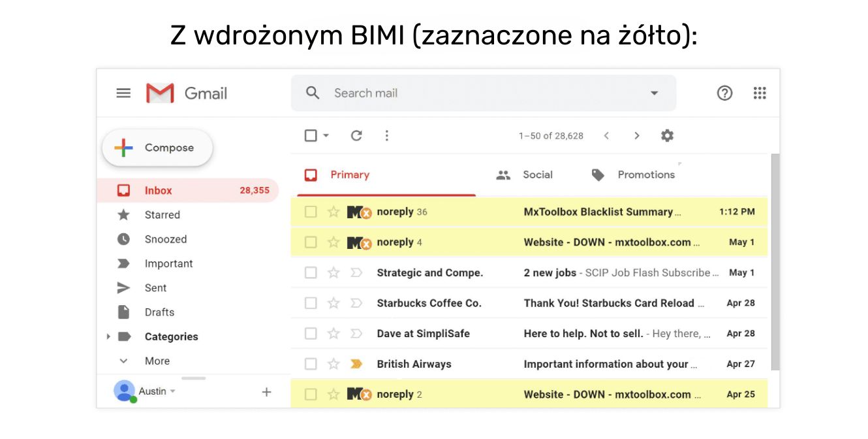Mark Starbucks Coffee Co. email as important
Screen dimensions: 868x439
(x=356, y=303)
